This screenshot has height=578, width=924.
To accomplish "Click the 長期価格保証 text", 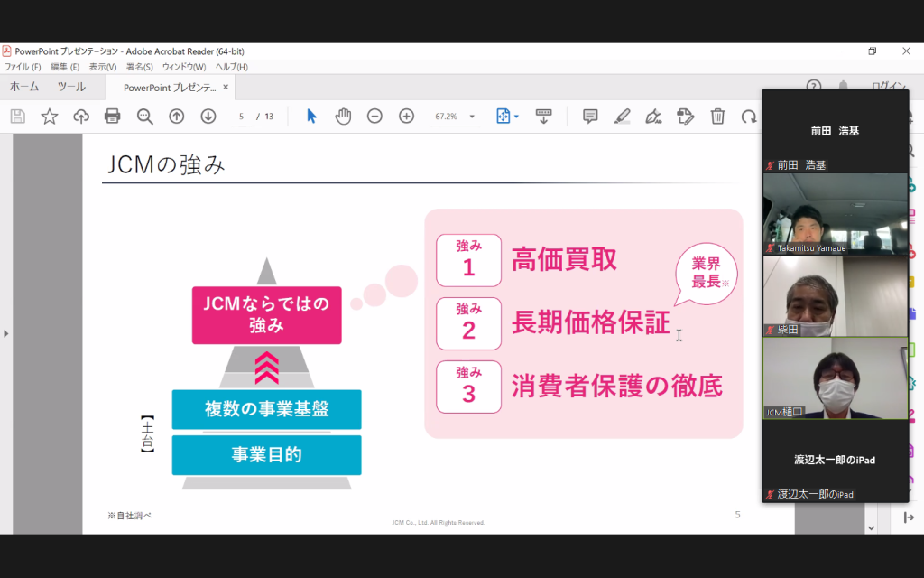I will pos(590,322).
